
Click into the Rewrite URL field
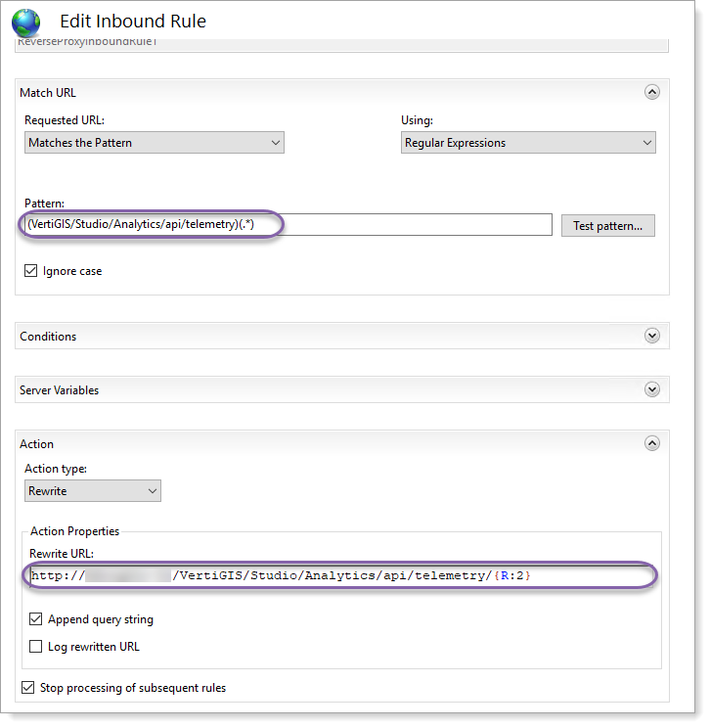click(341, 575)
